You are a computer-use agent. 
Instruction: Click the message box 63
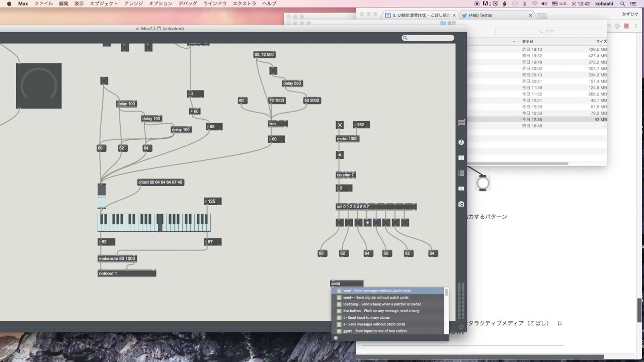pos(214,127)
